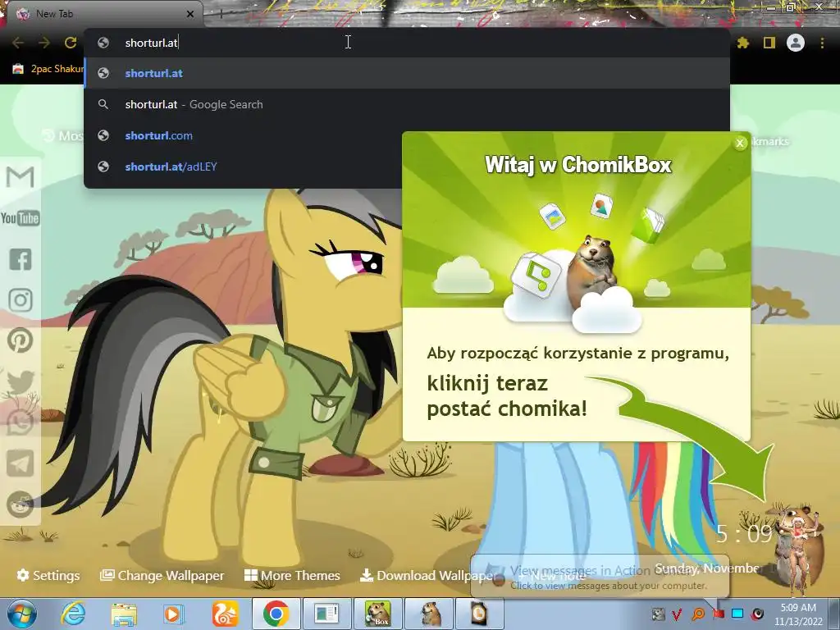
Task: Click Download Wallpaper
Action: pyautogui.click(x=427, y=575)
